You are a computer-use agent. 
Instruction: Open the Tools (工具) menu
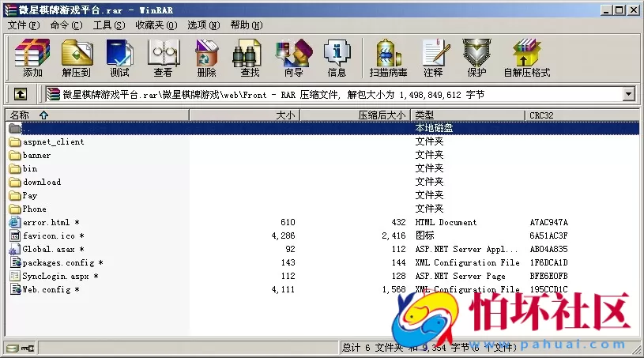click(109, 25)
